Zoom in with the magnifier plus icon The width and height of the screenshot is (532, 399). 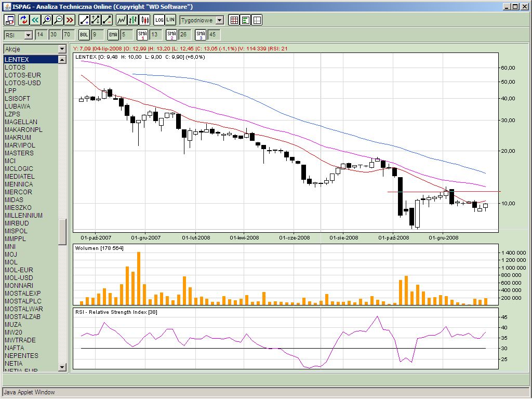47,20
